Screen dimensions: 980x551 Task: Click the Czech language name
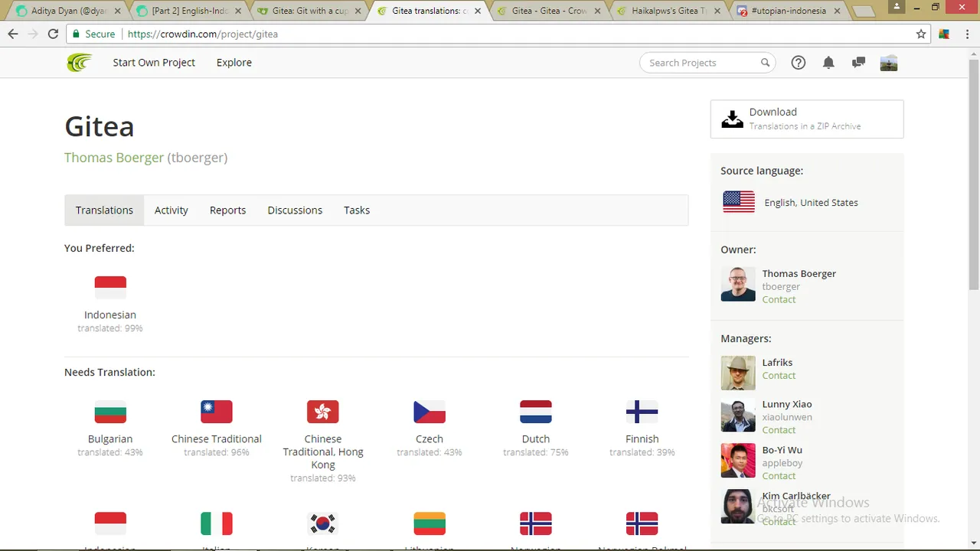pos(430,439)
